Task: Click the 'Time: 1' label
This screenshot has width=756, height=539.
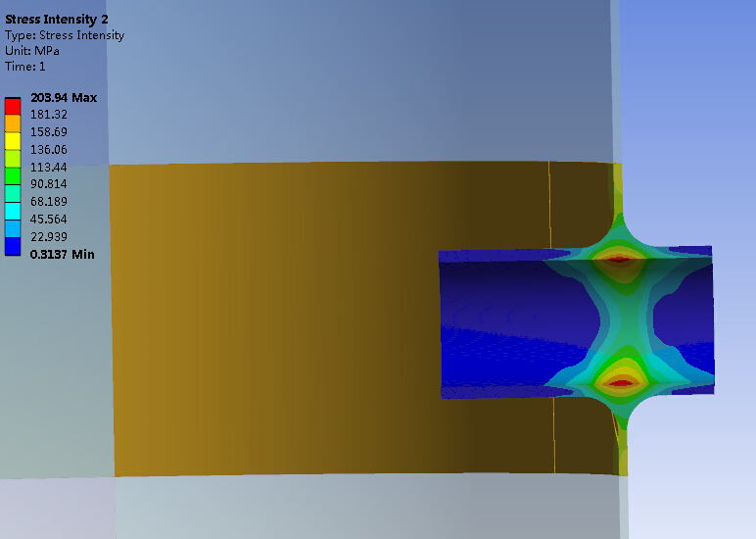Action: point(25,66)
